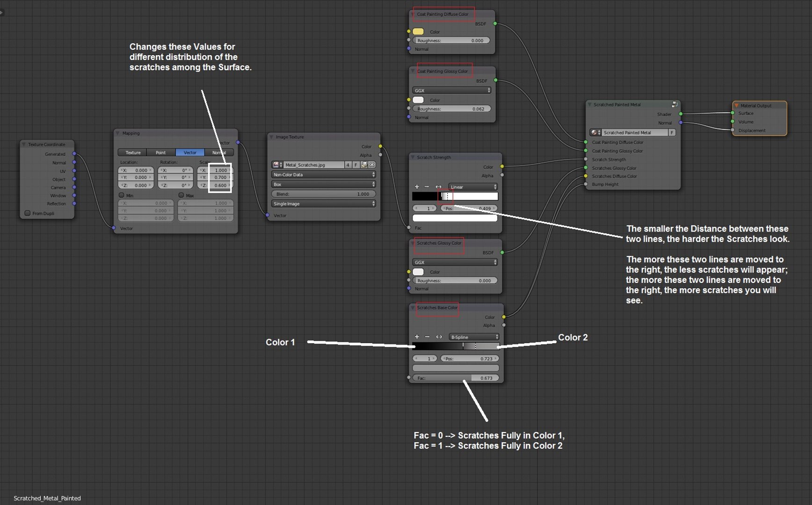
Task: Select the Normal mapping type tab
Action: pyautogui.click(x=219, y=152)
